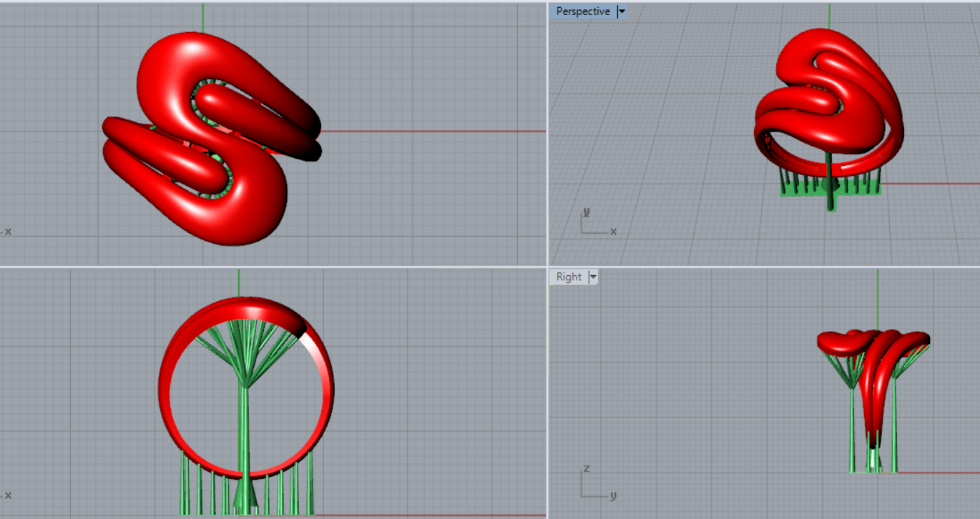
Task: Expand the Right viewport menu arrow
Action: pyautogui.click(x=592, y=277)
